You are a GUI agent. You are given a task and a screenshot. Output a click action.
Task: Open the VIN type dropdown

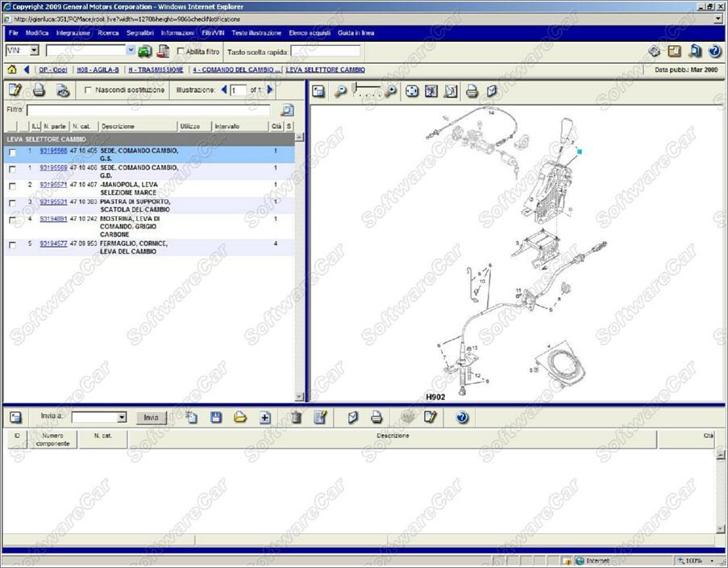[35, 51]
